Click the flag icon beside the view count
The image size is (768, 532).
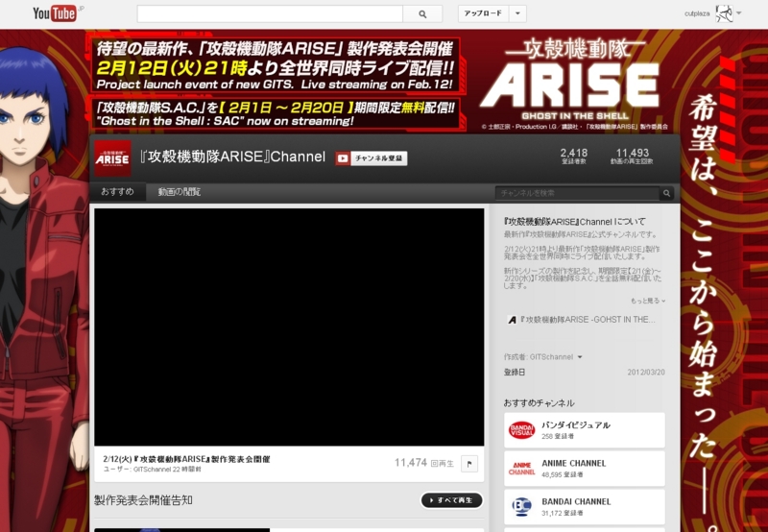click(x=469, y=464)
